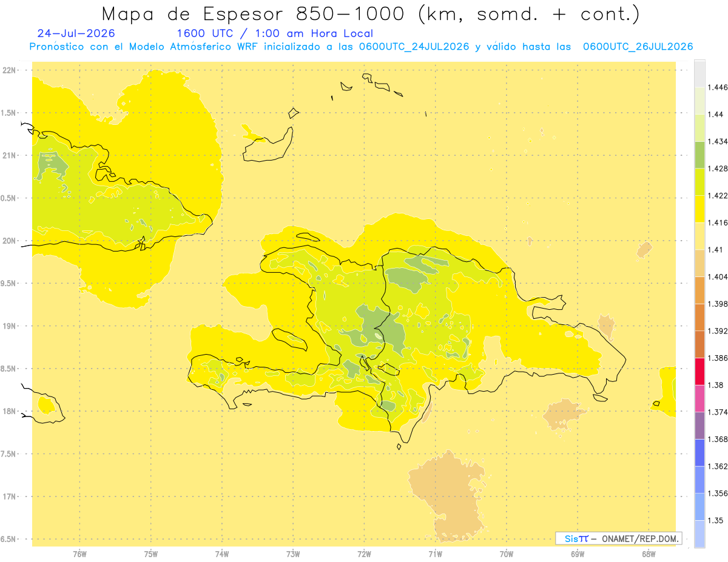Screen dimensions: 728x562
Task: Click the legend value '1.35'
Action: point(716,520)
